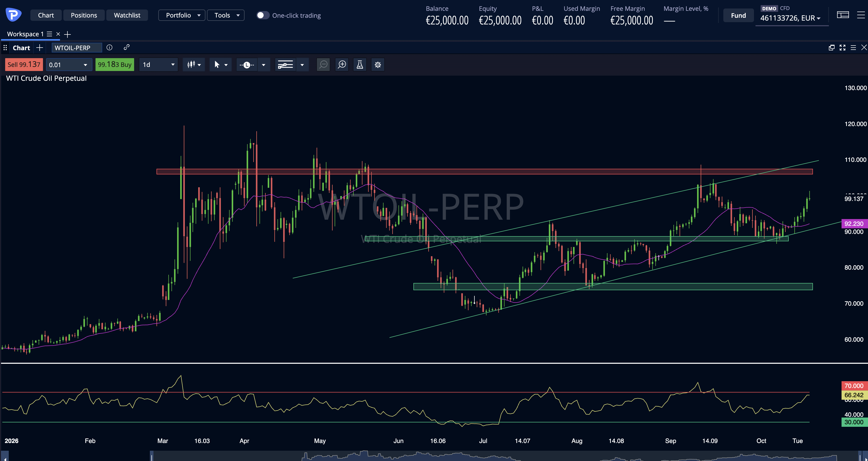Viewport: 868px width, 461px height.
Task: Open the layout panels icon in header
Action: pos(843,15)
